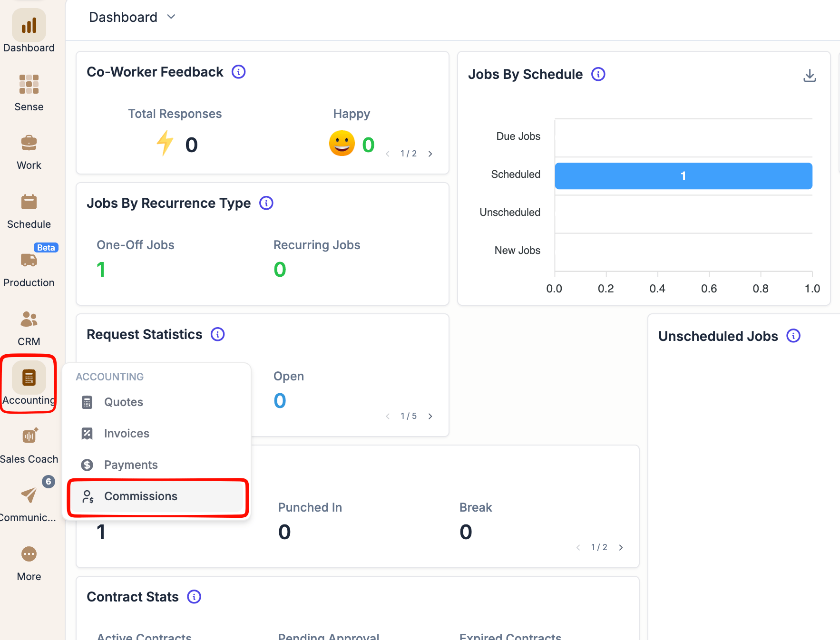Click the Accounting calculator sidebar button
This screenshot has width=840, height=640.
29,383
